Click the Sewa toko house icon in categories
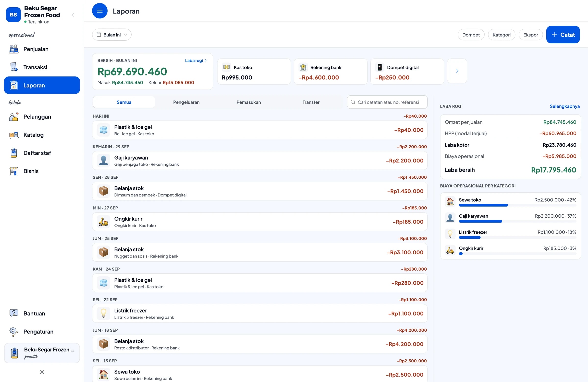588x382 pixels. click(450, 202)
